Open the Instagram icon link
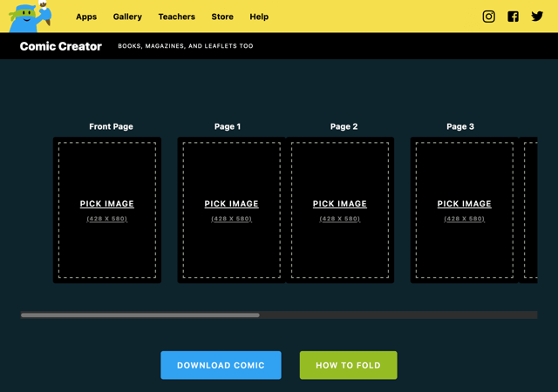 [x=488, y=17]
